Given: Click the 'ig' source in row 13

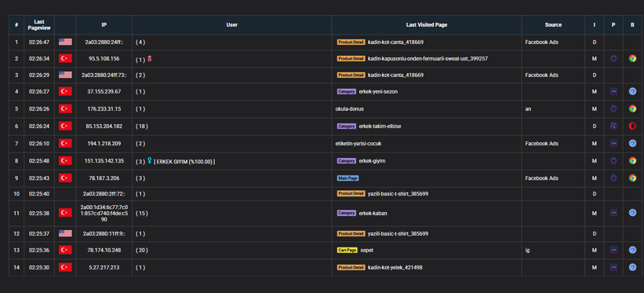Looking at the screenshot, I should pyautogui.click(x=527, y=250).
